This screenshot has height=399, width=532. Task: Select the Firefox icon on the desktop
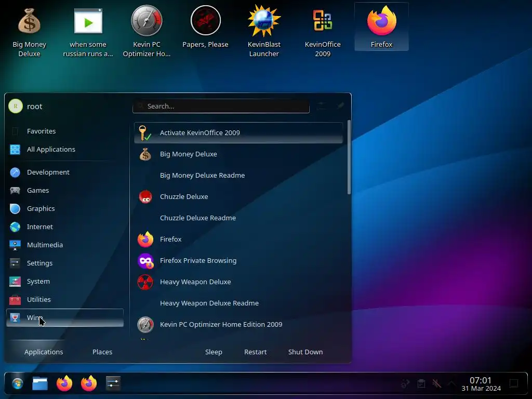point(381,27)
